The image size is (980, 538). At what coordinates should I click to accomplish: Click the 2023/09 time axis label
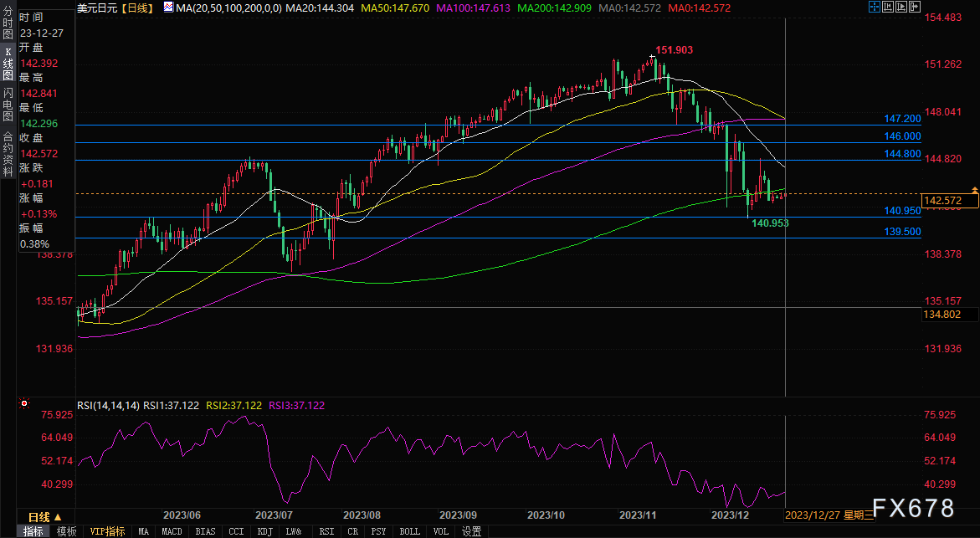coord(458,515)
